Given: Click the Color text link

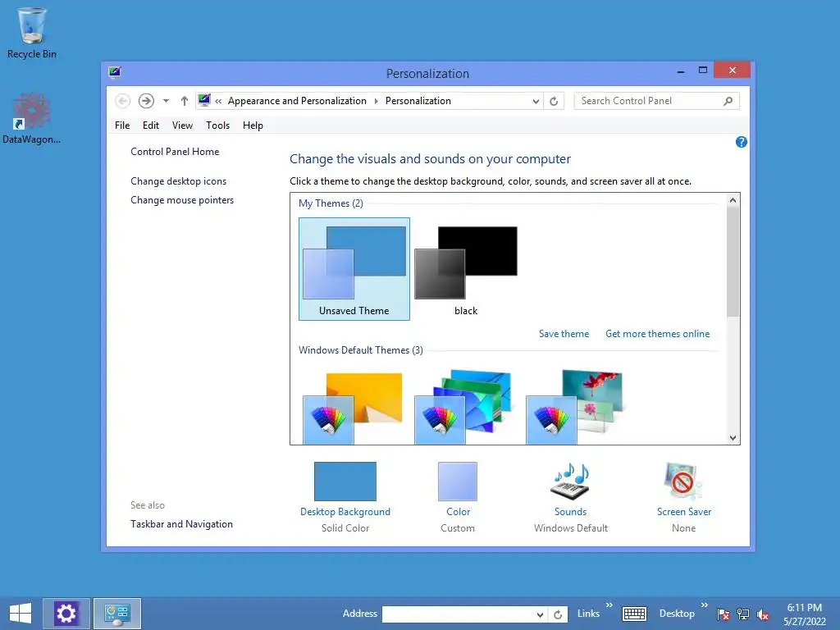Looking at the screenshot, I should [458, 512].
